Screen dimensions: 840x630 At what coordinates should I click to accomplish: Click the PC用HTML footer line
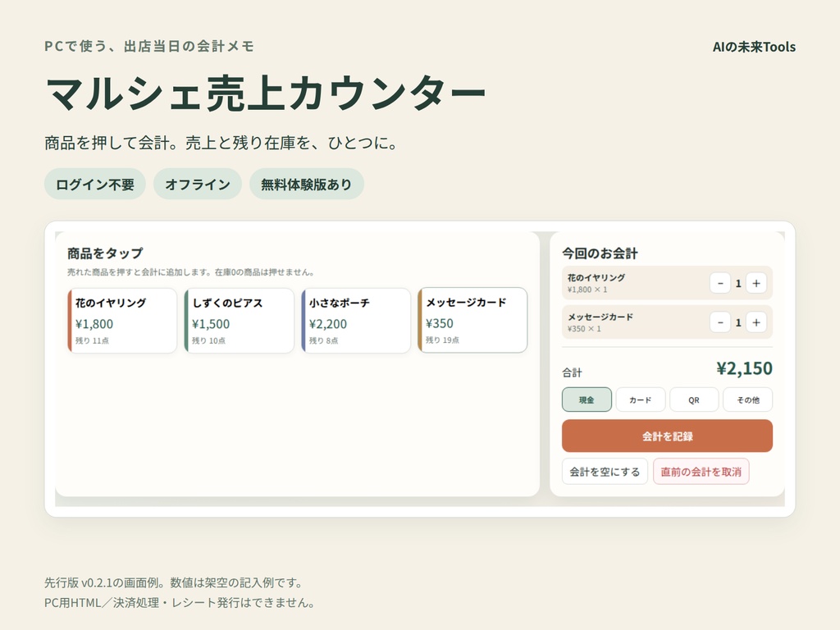click(180, 603)
